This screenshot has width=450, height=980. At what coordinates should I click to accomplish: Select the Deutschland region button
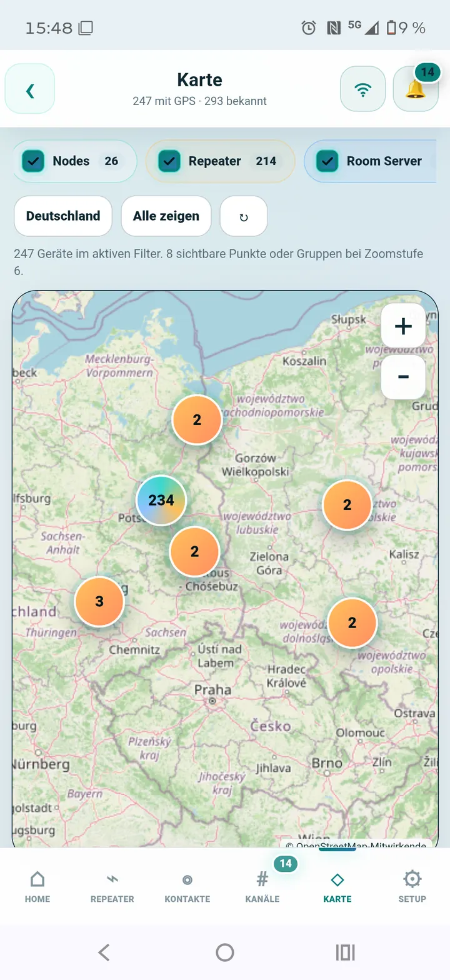pyautogui.click(x=63, y=216)
